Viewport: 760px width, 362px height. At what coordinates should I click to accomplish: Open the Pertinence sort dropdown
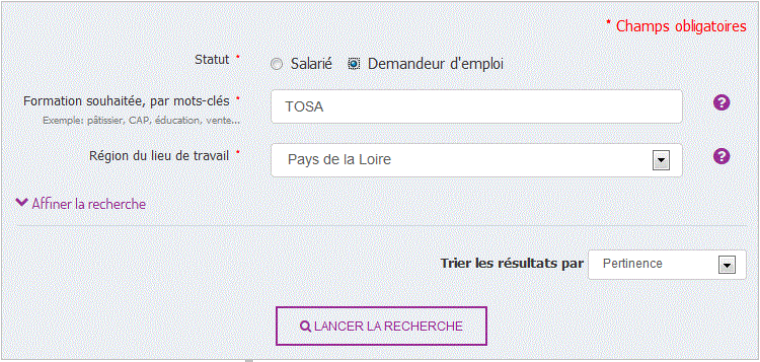point(667,265)
